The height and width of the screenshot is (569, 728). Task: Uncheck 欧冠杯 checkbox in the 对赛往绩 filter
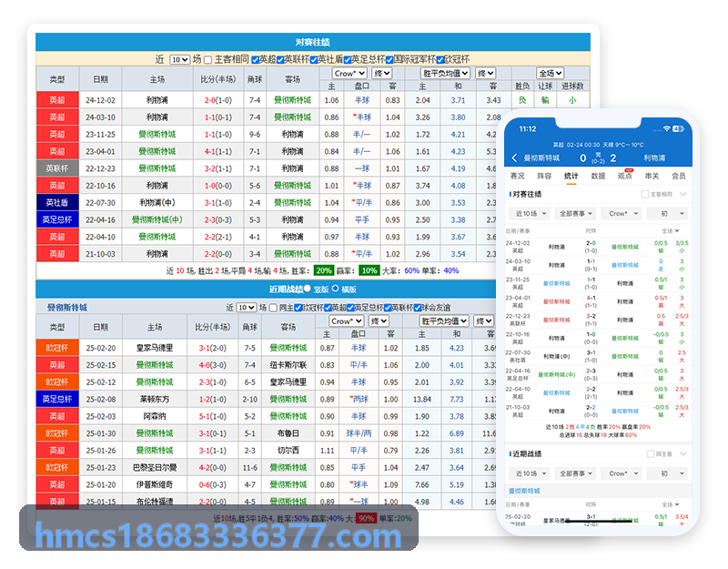440,59
